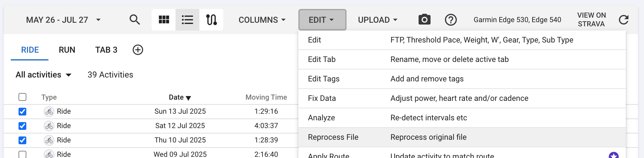Open the route map view icon
This screenshot has width=644, height=158.
[211, 20]
